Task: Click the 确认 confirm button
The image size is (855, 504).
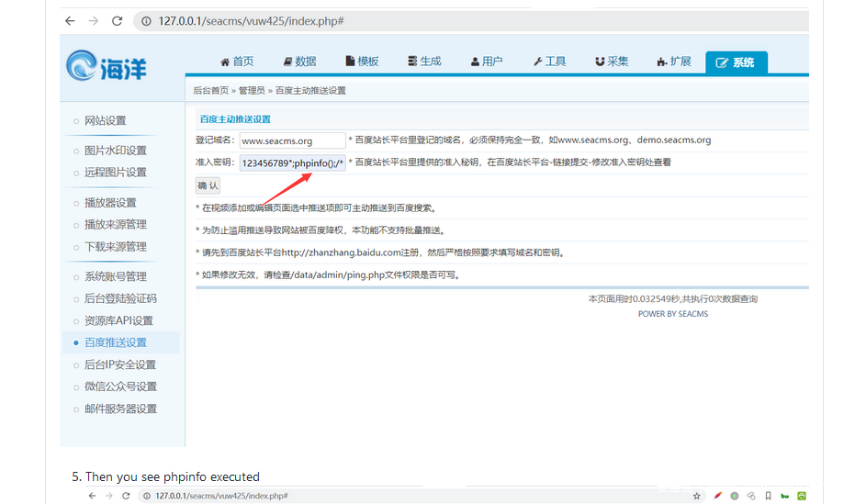Action: (208, 185)
